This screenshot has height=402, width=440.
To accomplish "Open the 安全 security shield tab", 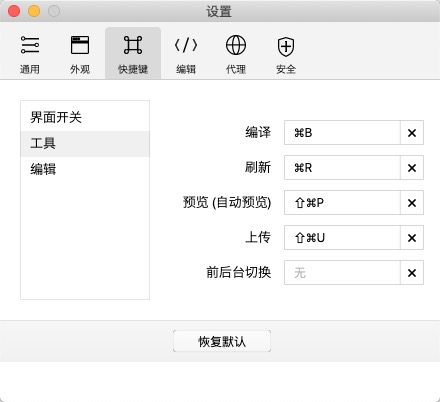I will [286, 53].
